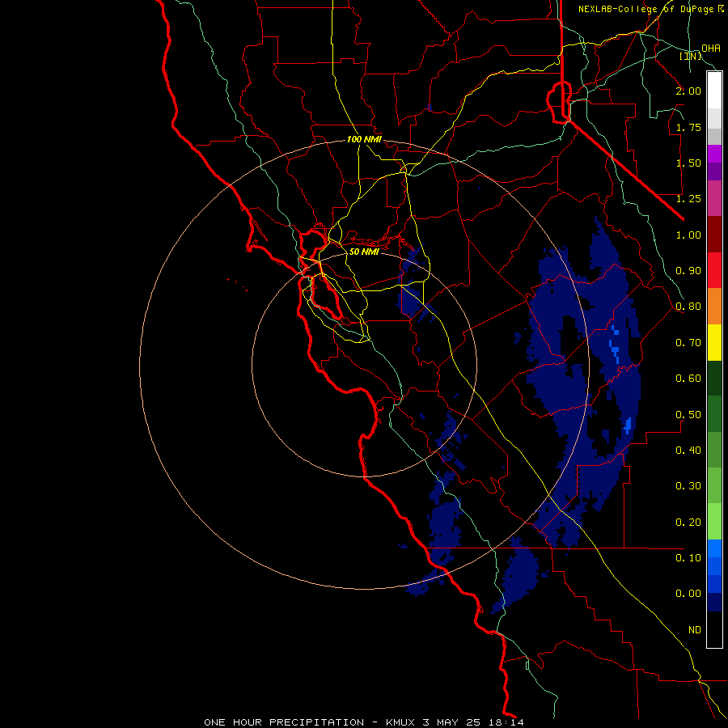This screenshot has height=728, width=728.
Task: Click the 0.00 legend value
Action: tap(688, 594)
